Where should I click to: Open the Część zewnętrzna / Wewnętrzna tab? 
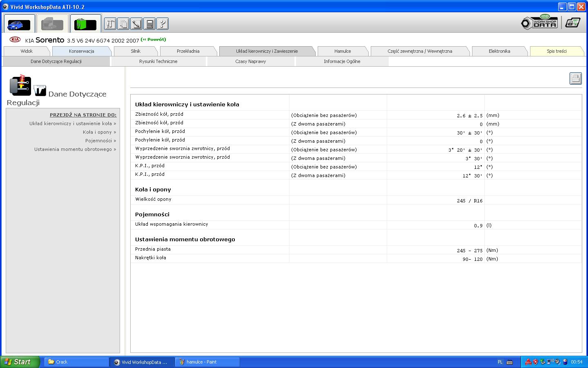click(x=420, y=51)
